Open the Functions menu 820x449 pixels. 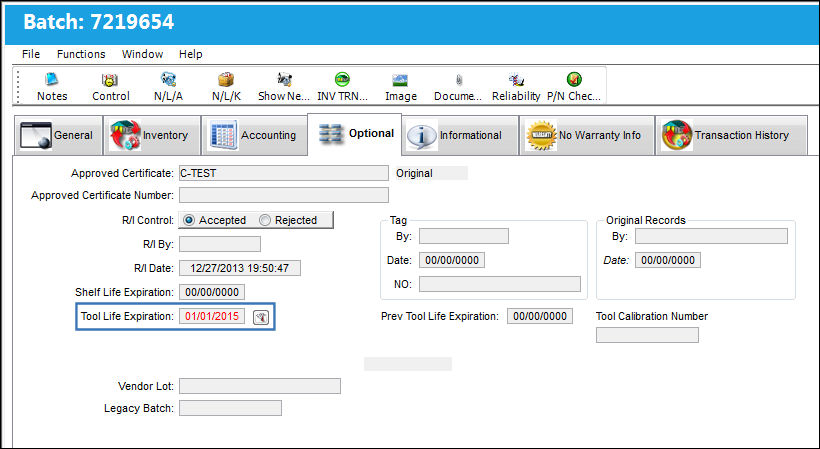click(81, 54)
